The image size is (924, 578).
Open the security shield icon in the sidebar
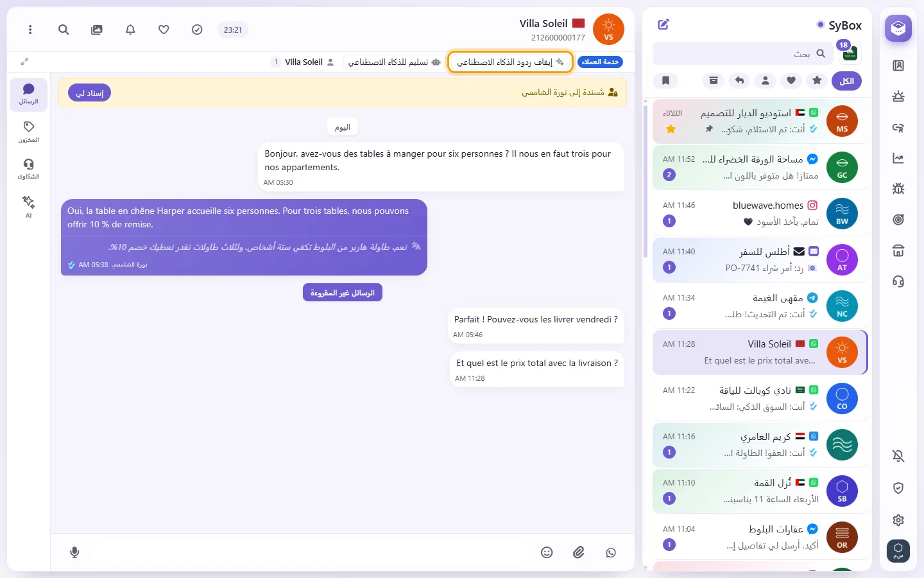point(898,488)
